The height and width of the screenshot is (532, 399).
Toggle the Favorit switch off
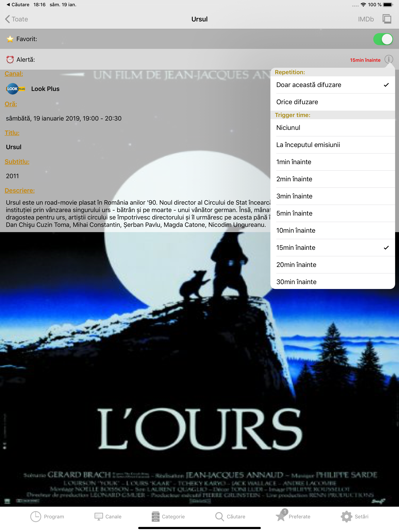coord(383,39)
